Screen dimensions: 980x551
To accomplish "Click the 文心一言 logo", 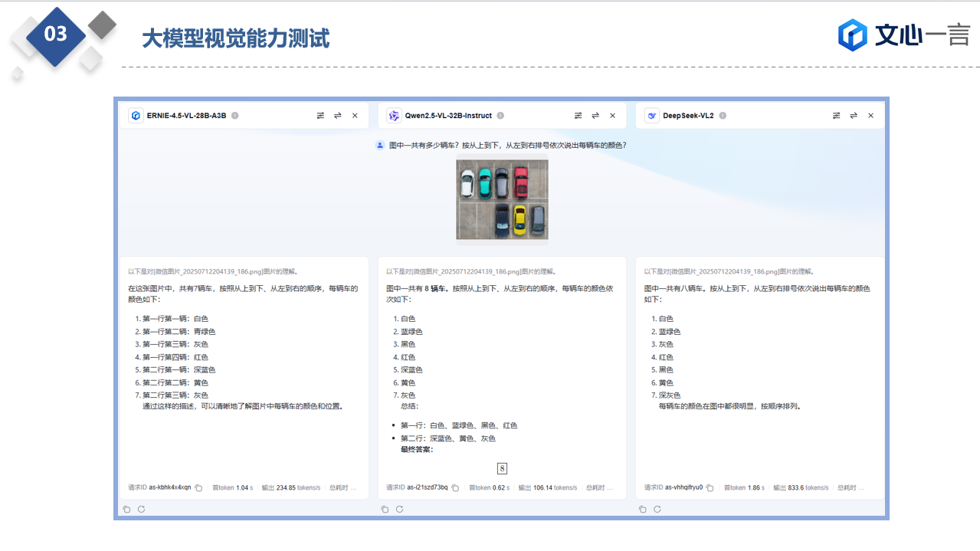I will [x=904, y=34].
